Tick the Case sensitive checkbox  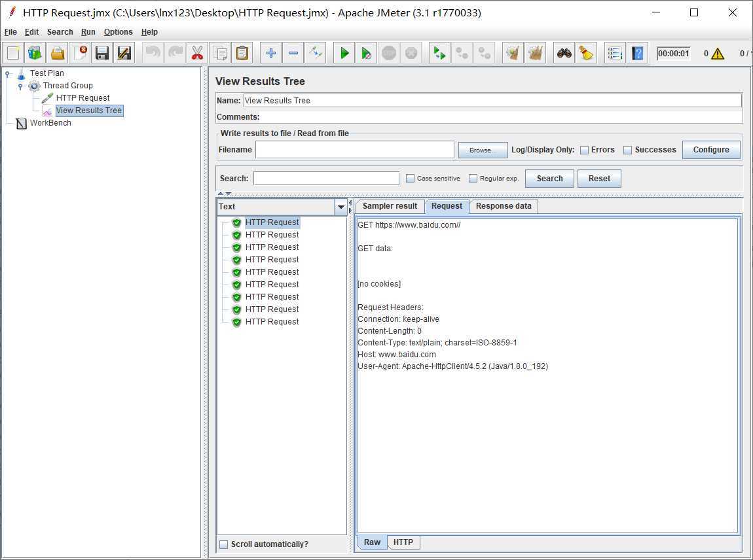(x=411, y=179)
